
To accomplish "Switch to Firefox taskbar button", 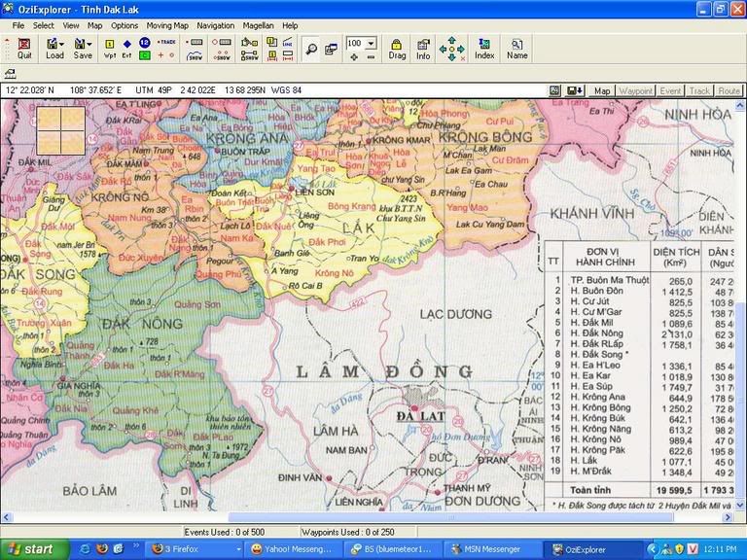I will coord(196,549).
